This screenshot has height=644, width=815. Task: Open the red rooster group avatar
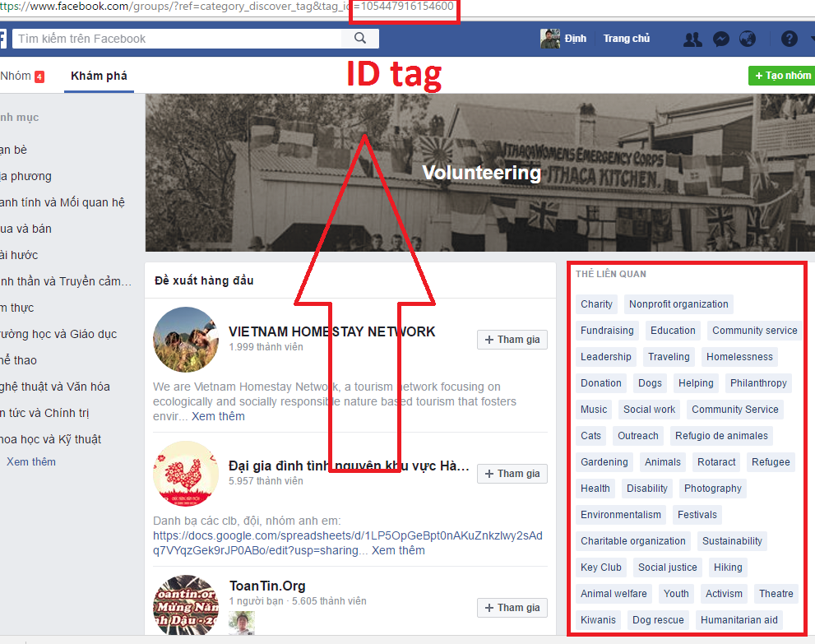click(x=186, y=474)
